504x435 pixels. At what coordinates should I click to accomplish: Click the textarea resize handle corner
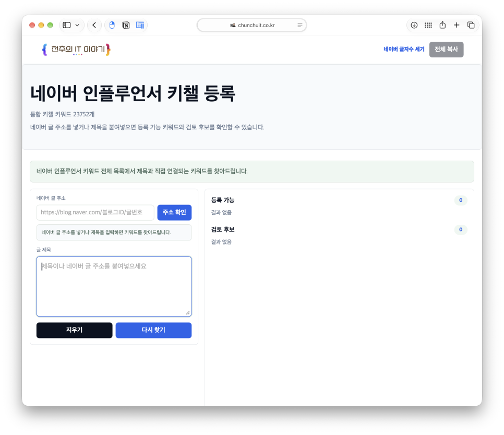pos(188,312)
